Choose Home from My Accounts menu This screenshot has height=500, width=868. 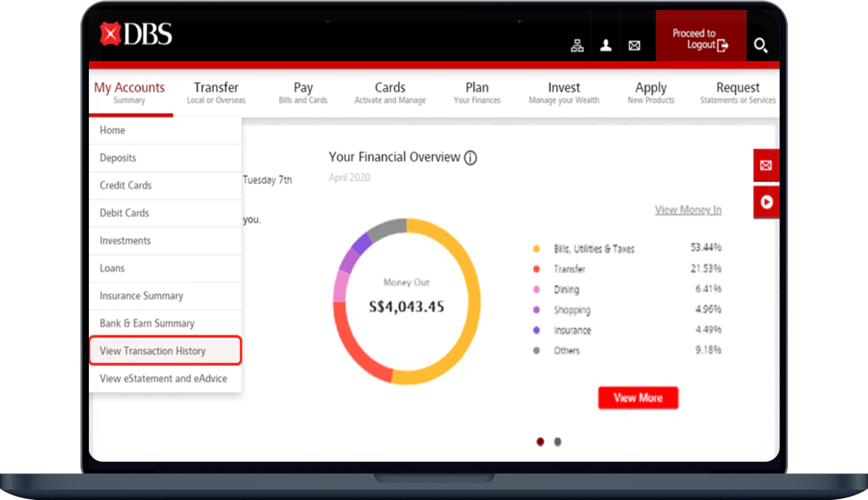click(165, 130)
